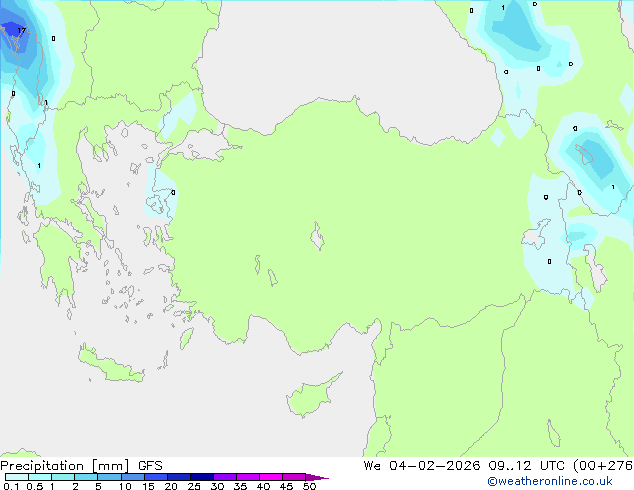Click the 40–45 mm bright magenta swatch
This screenshot has height=490, width=634.
click(x=271, y=477)
